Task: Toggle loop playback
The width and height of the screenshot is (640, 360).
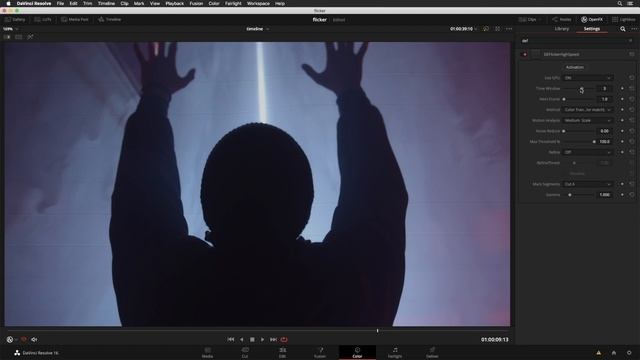Action: pos(284,340)
